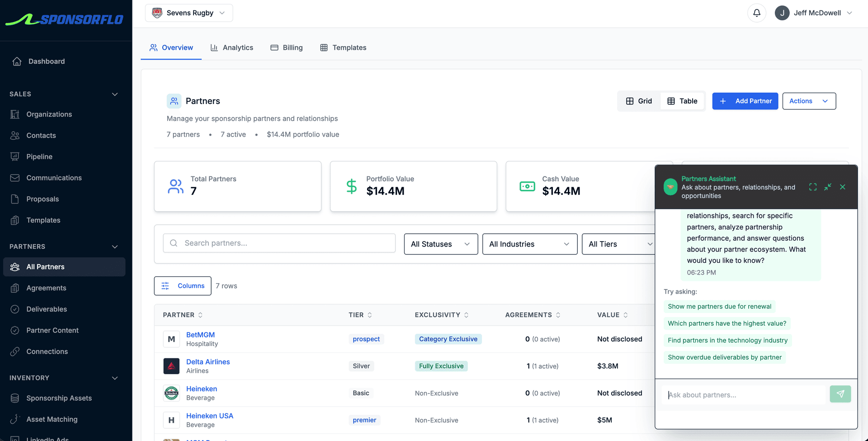
Task: Open Columns settings via the sliders icon
Action: pyautogui.click(x=165, y=286)
